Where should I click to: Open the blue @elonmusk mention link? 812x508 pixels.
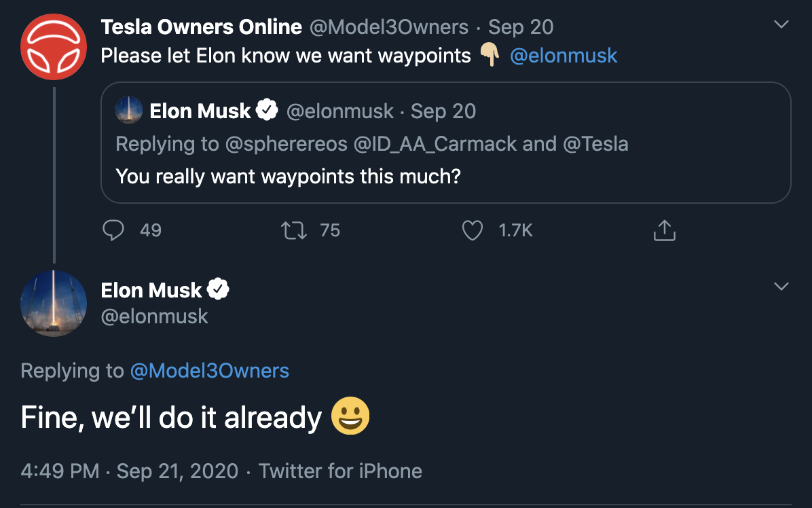(x=564, y=56)
